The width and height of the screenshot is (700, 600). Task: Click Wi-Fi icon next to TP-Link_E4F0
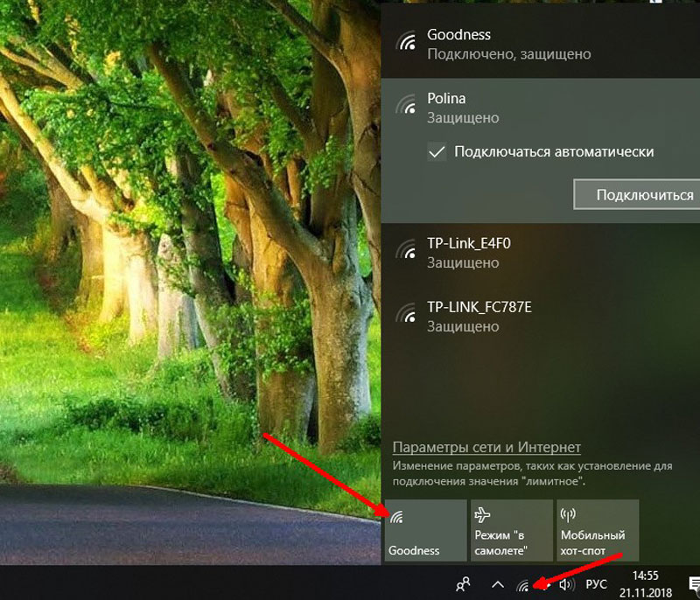point(406,249)
